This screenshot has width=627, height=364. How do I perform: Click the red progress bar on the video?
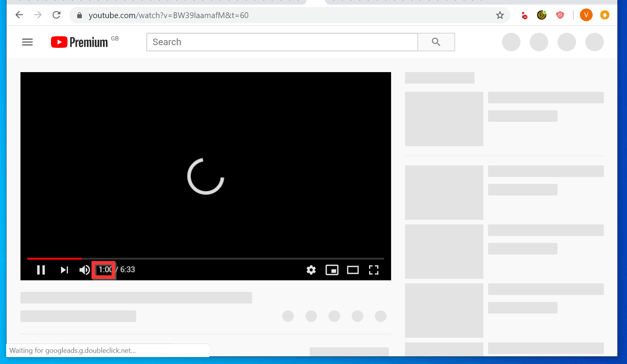[x=54, y=258]
